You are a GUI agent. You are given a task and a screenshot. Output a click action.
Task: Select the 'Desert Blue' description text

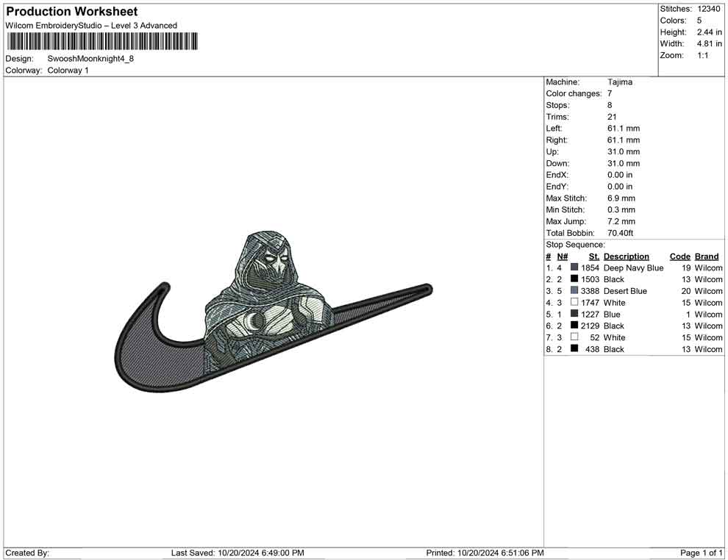[x=625, y=291]
